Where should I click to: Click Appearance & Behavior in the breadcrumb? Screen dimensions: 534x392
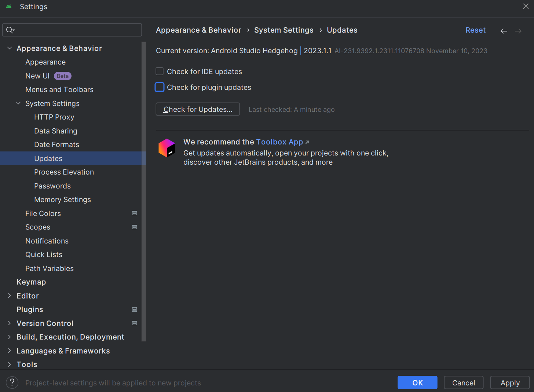tap(198, 30)
